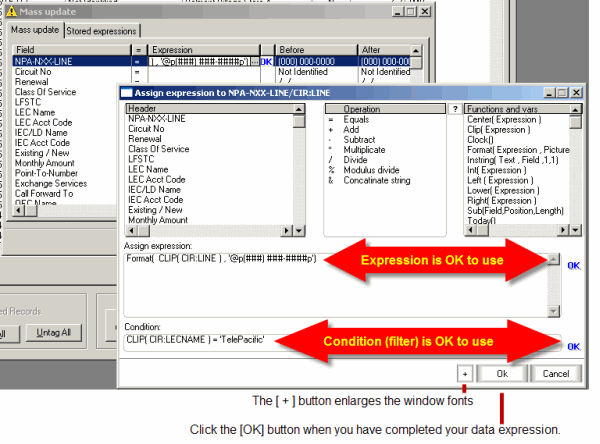Select Exchange Services in Mass update Field list
600x444 pixels.
click(x=51, y=183)
